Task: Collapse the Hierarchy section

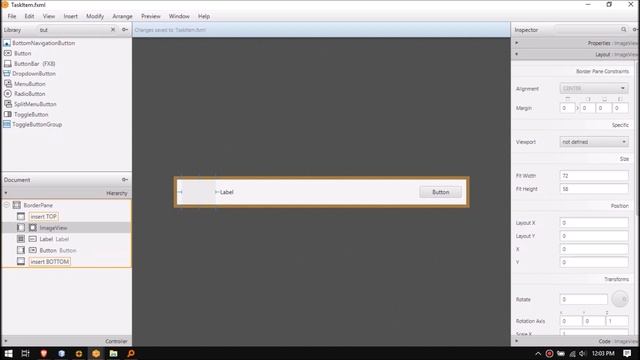Action: pos(6,193)
